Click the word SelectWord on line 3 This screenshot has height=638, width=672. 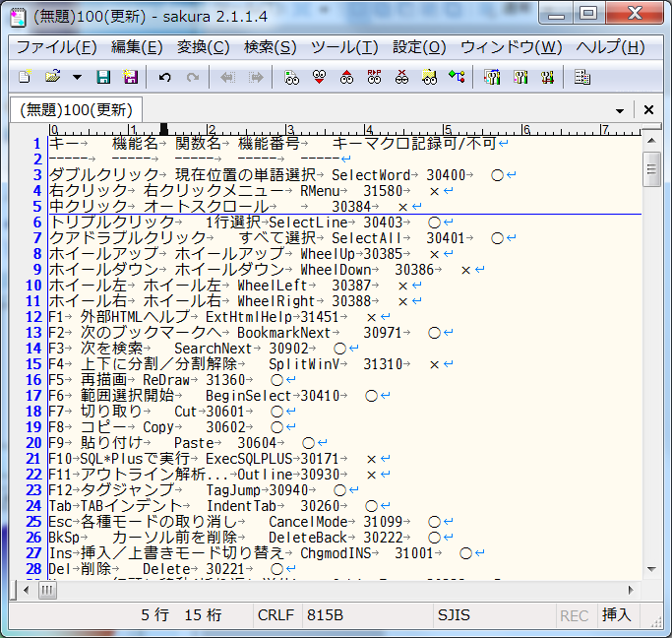point(371,175)
